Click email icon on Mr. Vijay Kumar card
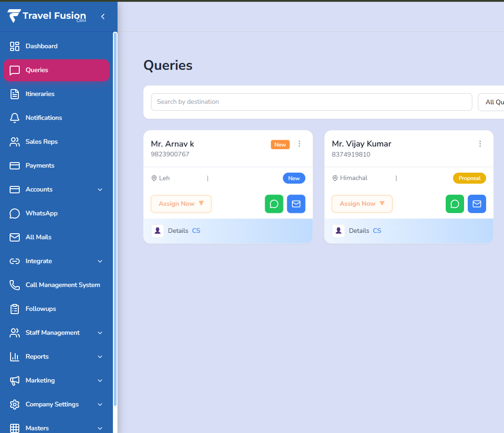 click(477, 204)
